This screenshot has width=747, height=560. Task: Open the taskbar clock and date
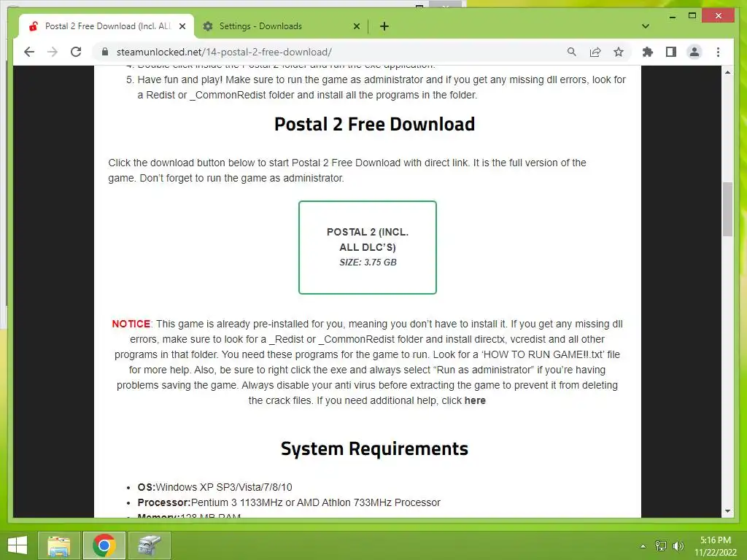click(716, 546)
